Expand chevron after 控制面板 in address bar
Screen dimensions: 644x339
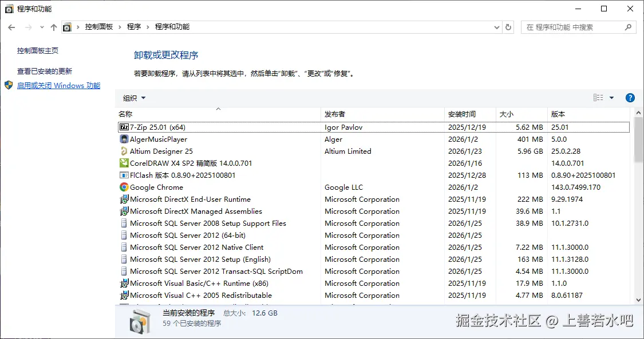pyautogui.click(x=120, y=27)
